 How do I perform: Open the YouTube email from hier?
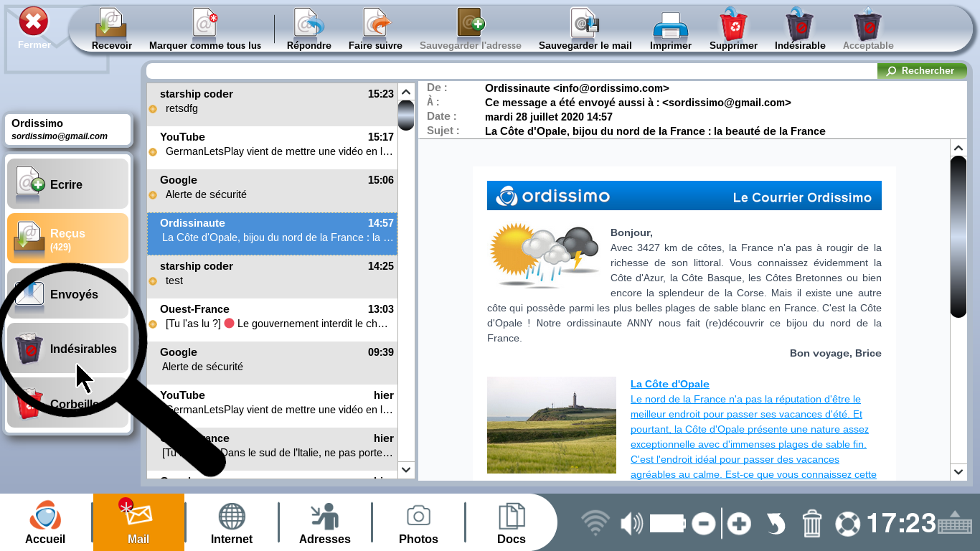point(272,406)
